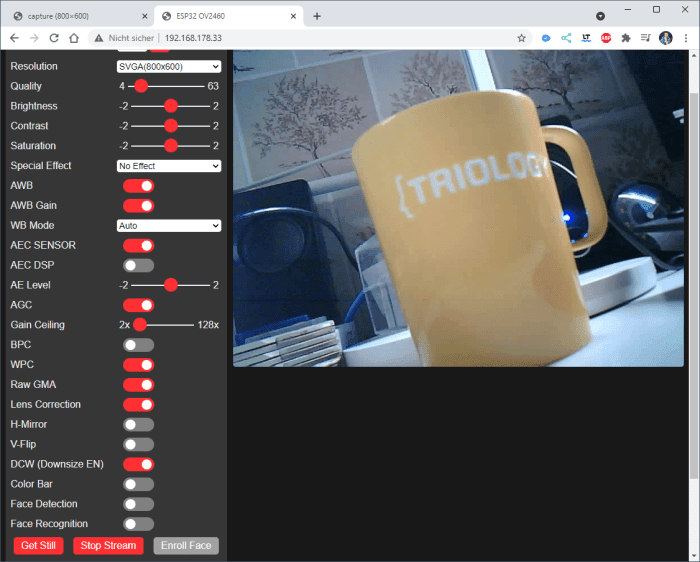Enable the AEC DSP switch
The image size is (700, 562).
(138, 265)
